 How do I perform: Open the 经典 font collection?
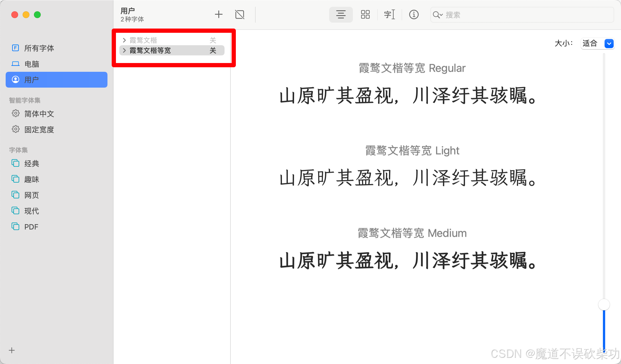pyautogui.click(x=32, y=163)
